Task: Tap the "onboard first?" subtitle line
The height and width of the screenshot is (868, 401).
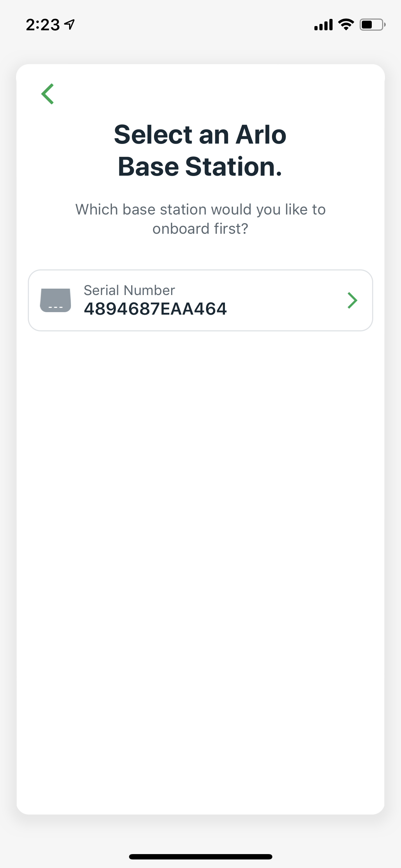Action: point(200,229)
